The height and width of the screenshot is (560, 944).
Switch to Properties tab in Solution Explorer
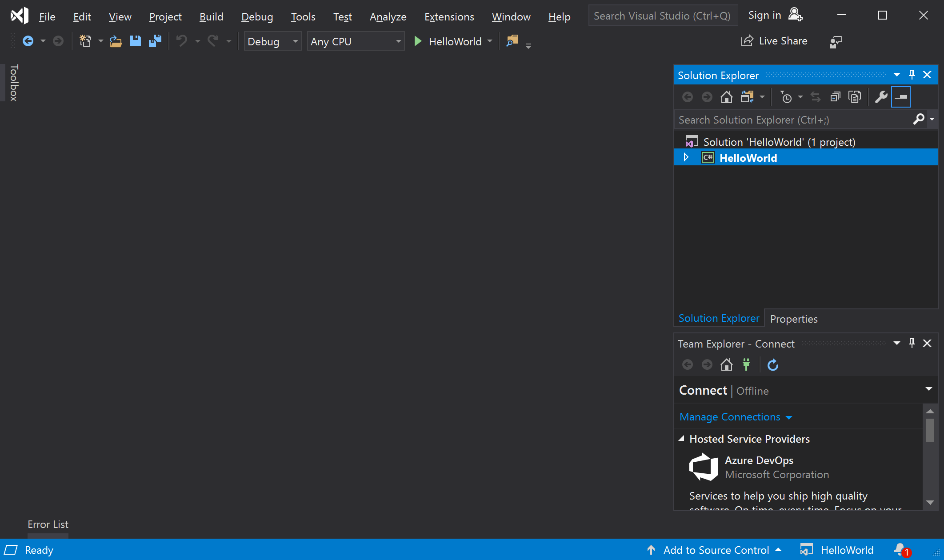(x=793, y=319)
